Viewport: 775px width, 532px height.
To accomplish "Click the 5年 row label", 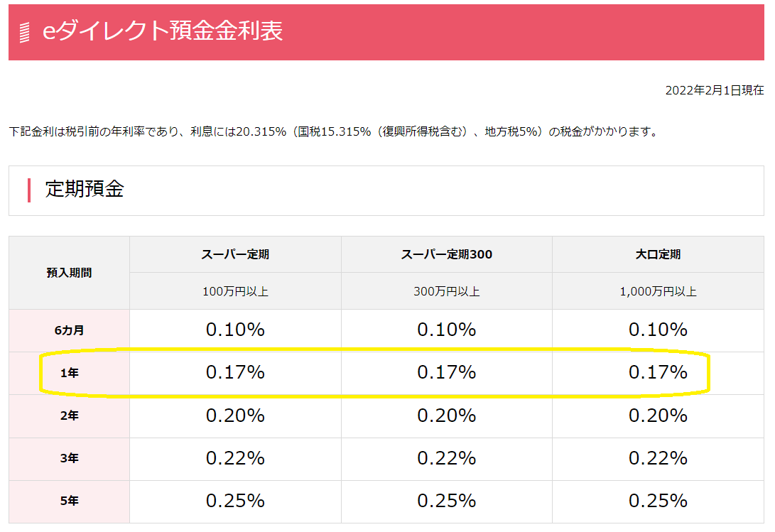I will tap(69, 501).
